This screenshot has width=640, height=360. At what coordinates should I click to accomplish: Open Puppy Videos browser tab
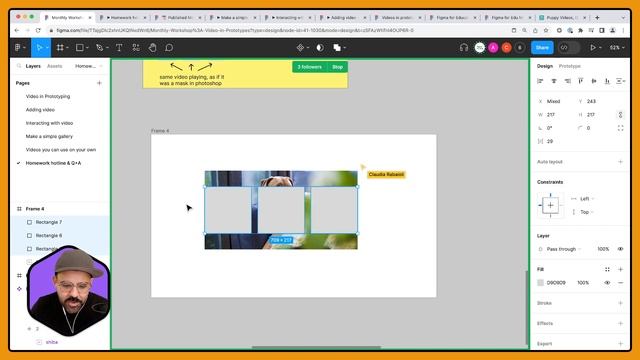pyautogui.click(x=562, y=18)
